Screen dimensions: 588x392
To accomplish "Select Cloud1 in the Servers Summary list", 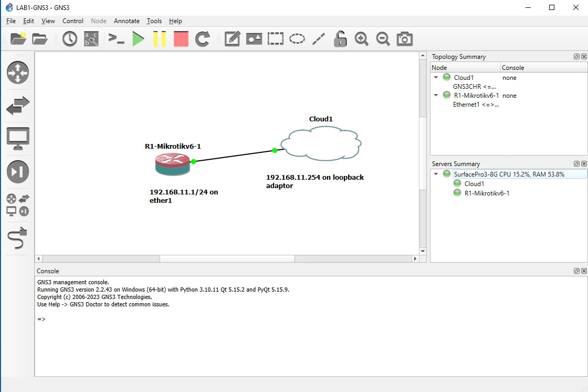I will point(473,183).
